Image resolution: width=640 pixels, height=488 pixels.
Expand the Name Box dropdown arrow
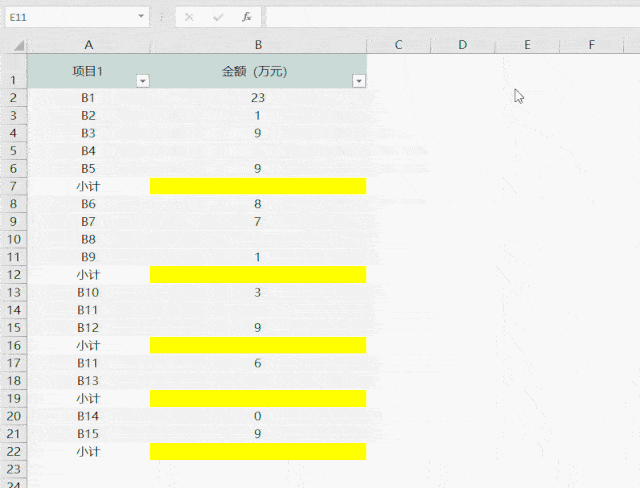pos(142,17)
